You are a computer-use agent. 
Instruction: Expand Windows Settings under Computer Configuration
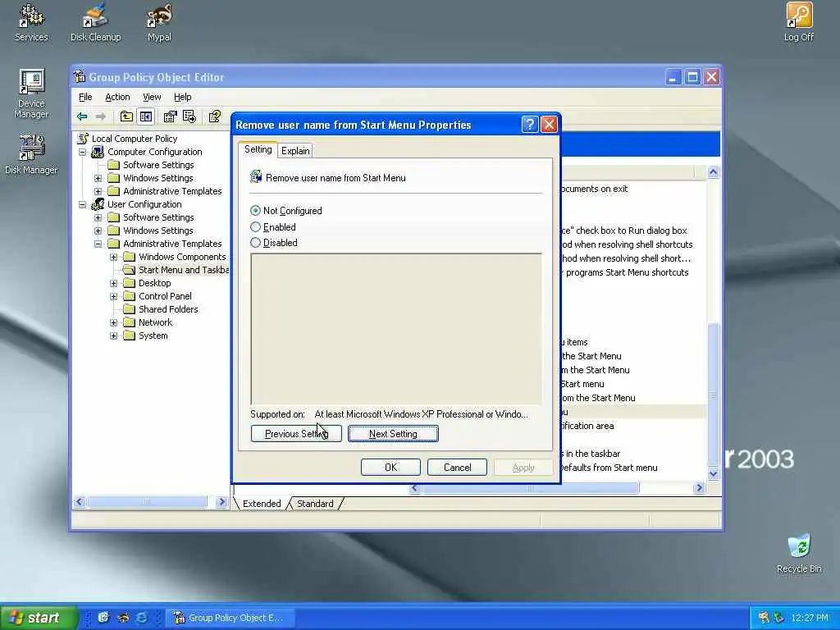(98, 178)
